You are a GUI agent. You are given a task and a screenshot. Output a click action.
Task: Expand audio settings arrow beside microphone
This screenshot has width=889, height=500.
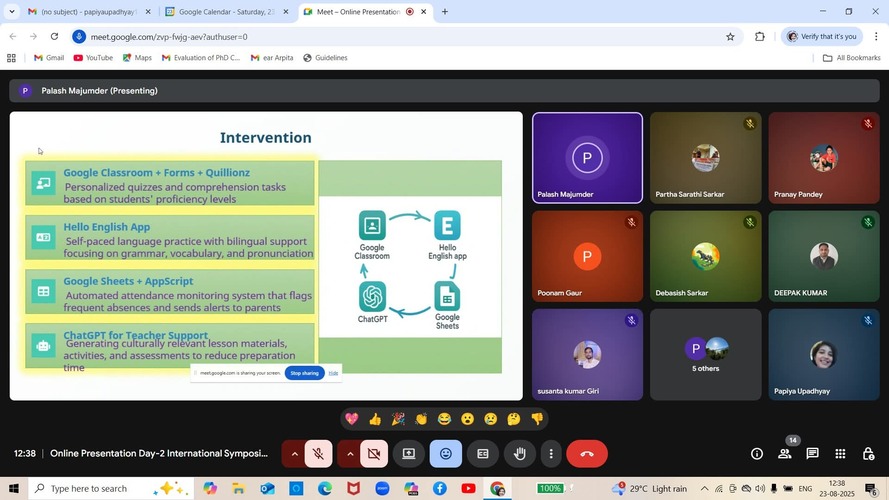[294, 454]
